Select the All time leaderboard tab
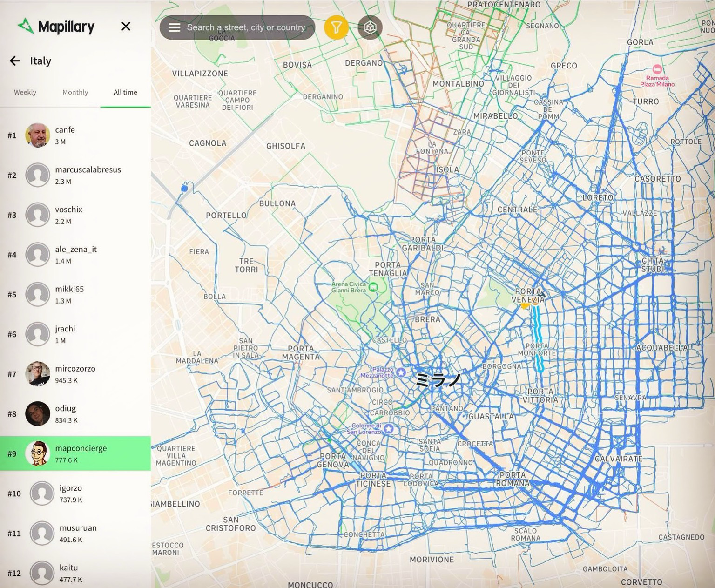 click(125, 92)
